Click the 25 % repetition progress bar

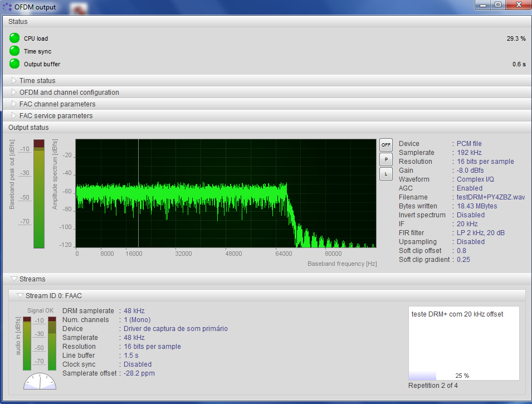[463, 376]
